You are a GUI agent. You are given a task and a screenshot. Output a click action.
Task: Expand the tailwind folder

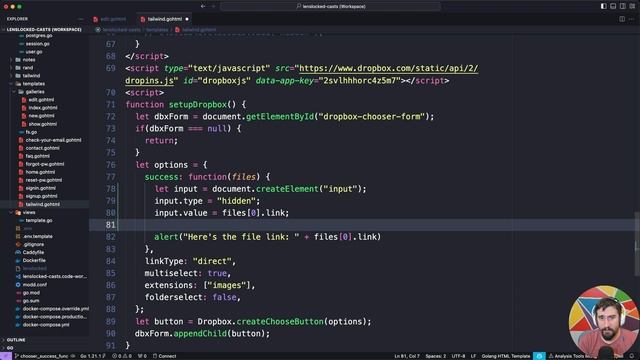(x=31, y=76)
